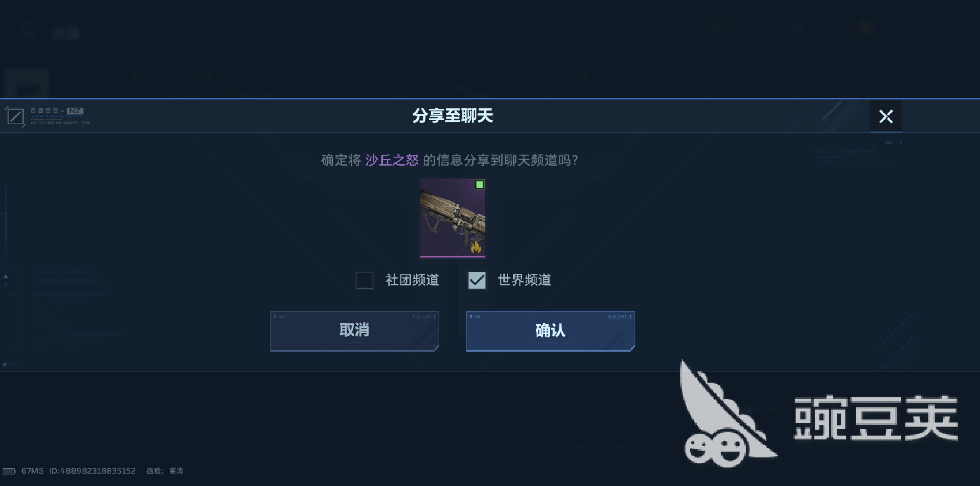The width and height of the screenshot is (980, 486).
Task: Click the slashed square icon in dialog header
Action: tap(15, 116)
